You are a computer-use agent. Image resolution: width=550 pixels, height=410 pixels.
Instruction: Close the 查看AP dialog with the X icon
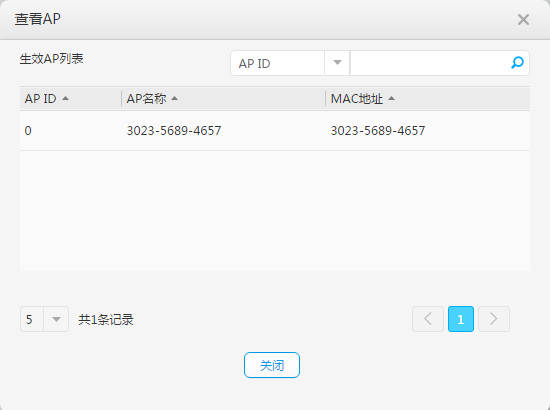pyautogui.click(x=523, y=20)
